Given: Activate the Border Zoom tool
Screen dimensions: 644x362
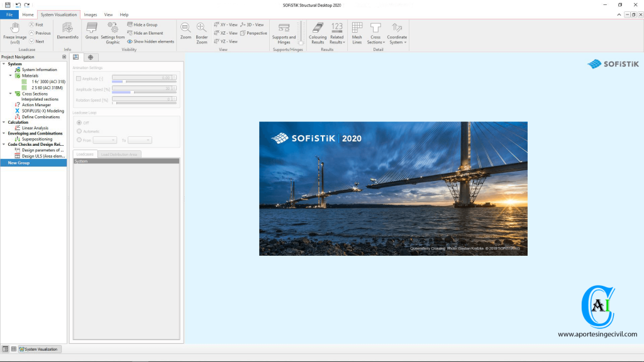Looking at the screenshot, I should tap(201, 28).
